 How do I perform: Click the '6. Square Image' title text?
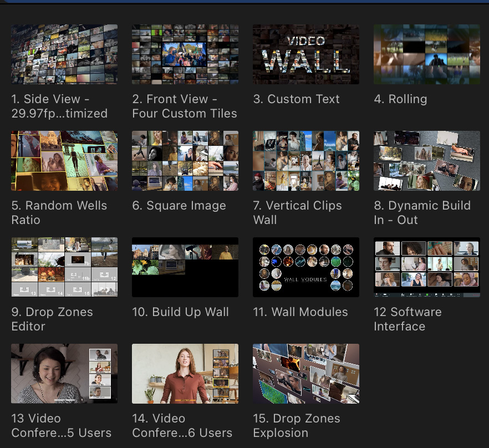coord(179,206)
